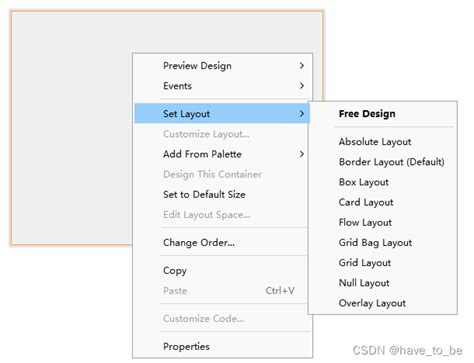Select Grid Bag Layout
Image resolution: width=474 pixels, height=363 pixels.
[x=375, y=243]
